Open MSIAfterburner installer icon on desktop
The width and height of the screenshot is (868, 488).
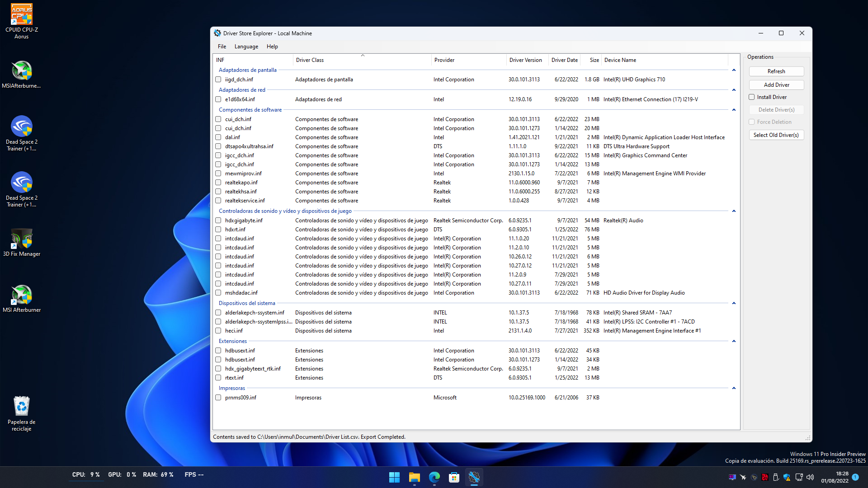click(x=21, y=75)
